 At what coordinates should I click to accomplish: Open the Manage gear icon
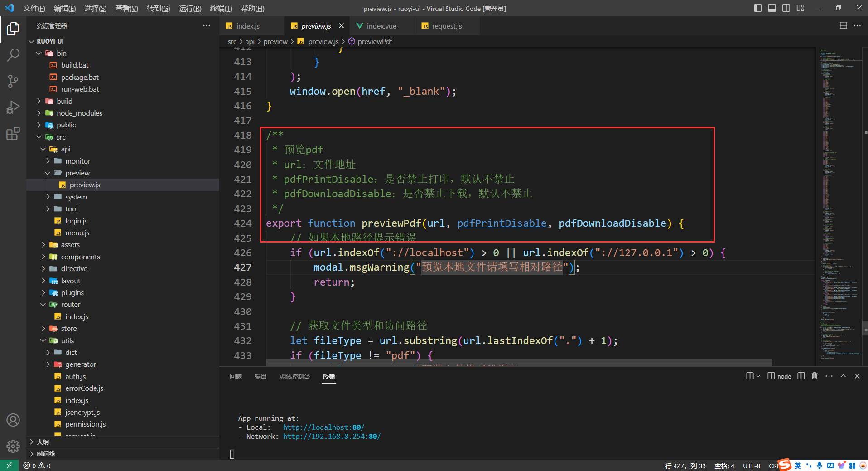13,446
